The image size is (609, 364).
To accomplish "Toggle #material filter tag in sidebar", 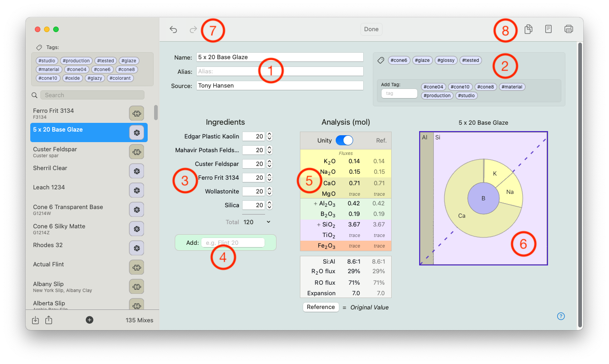I will pos(49,69).
